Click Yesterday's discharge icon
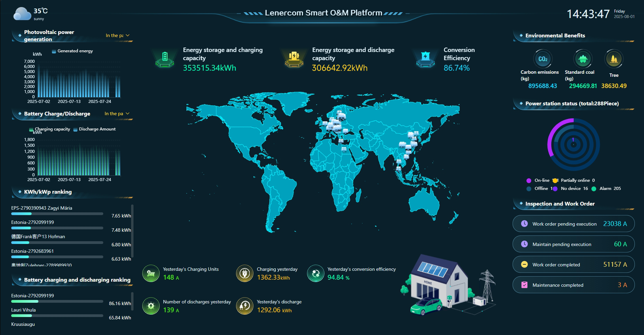 (245, 306)
